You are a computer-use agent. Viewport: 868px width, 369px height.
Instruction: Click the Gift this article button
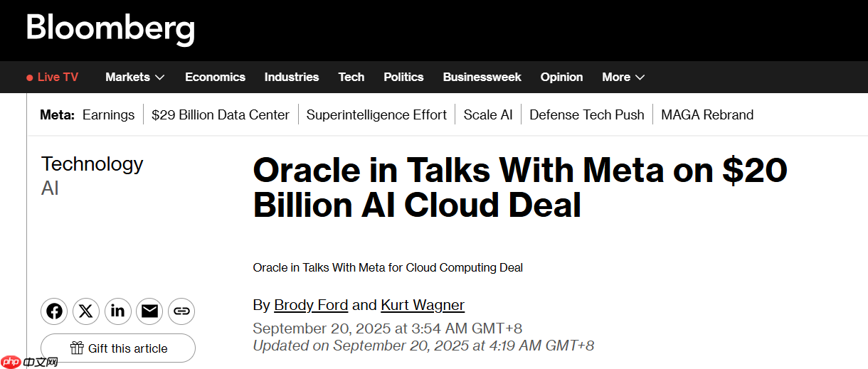(x=118, y=348)
